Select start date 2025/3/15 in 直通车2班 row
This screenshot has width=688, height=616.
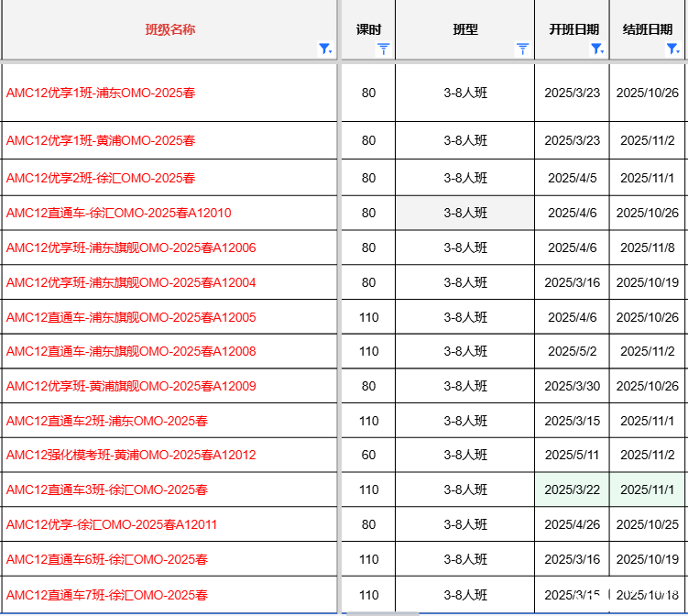pyautogui.click(x=573, y=421)
